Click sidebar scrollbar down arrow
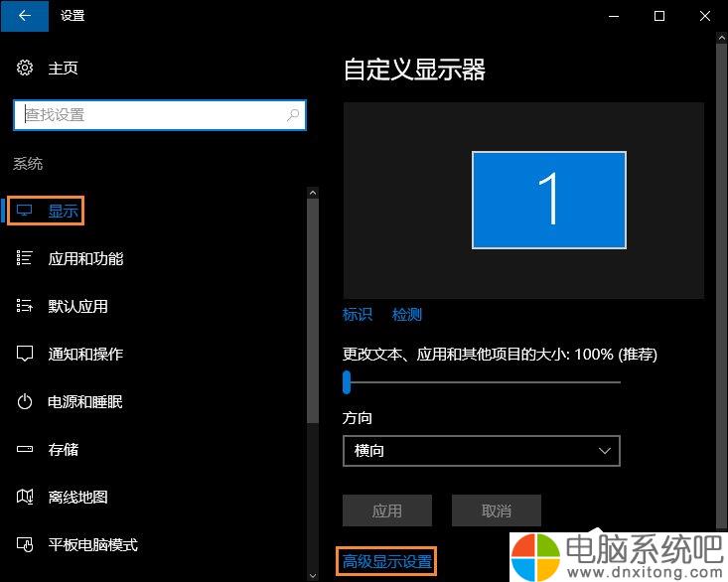The height and width of the screenshot is (582, 728). [313, 575]
